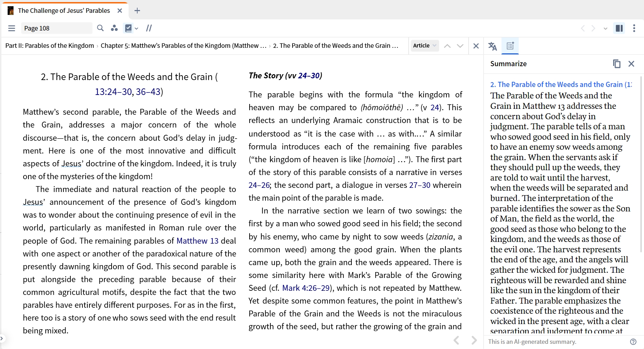Viewport: 644px width, 349px height.
Task: Close the Summarize side panel
Action: [x=631, y=64]
